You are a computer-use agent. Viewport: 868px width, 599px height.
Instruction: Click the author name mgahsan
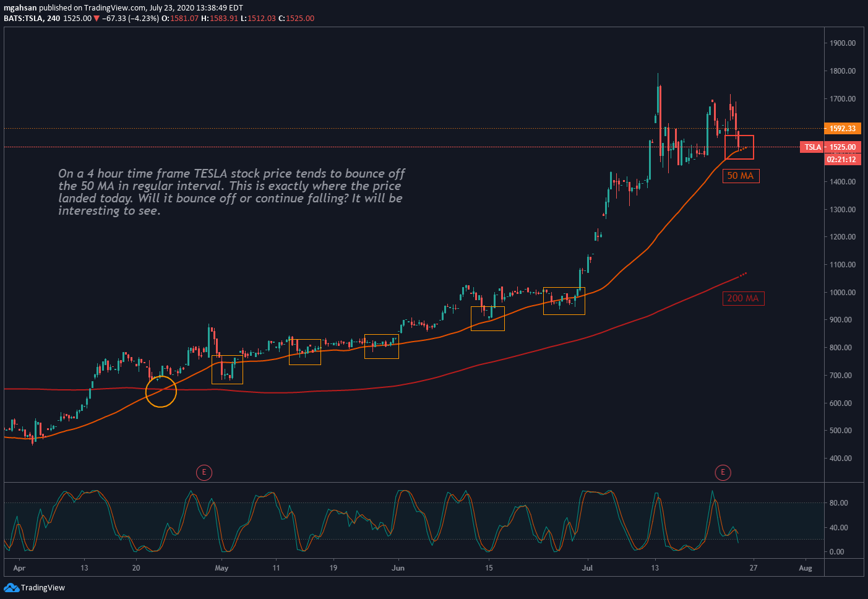pos(20,8)
